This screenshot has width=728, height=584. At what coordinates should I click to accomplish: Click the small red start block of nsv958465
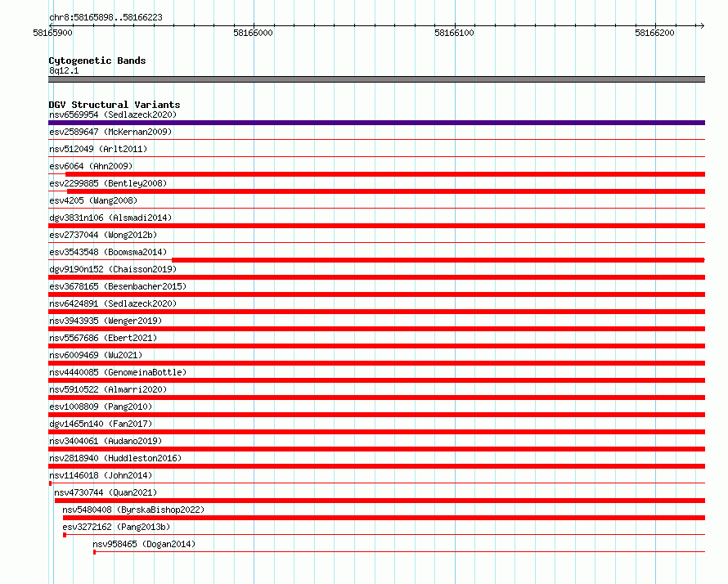tap(94, 552)
